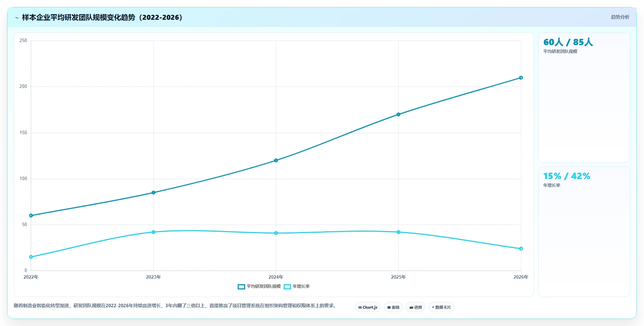The width and height of the screenshot is (644, 326).
Task: Click the Chart.js tag button
Action: click(x=368, y=307)
